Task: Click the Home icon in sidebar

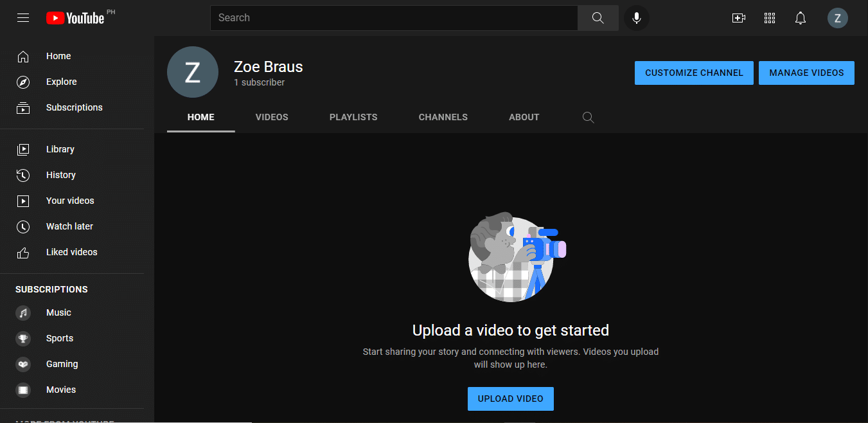Action: tap(23, 57)
